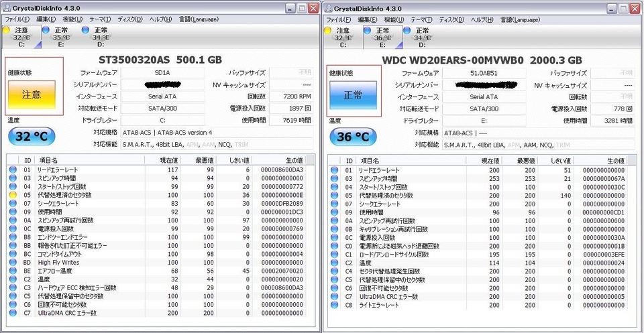The width and height of the screenshot is (644, 333).
Task: Click status icon of エアフロー温度 row
Action: click(x=13, y=271)
